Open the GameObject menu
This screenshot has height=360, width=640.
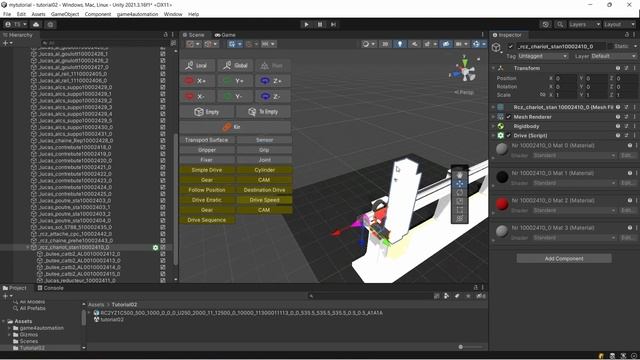tap(65, 14)
